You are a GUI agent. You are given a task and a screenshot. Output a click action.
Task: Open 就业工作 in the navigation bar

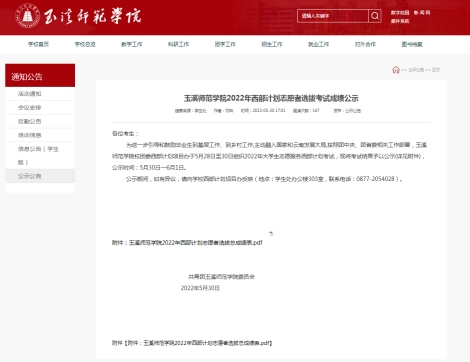tap(318, 44)
